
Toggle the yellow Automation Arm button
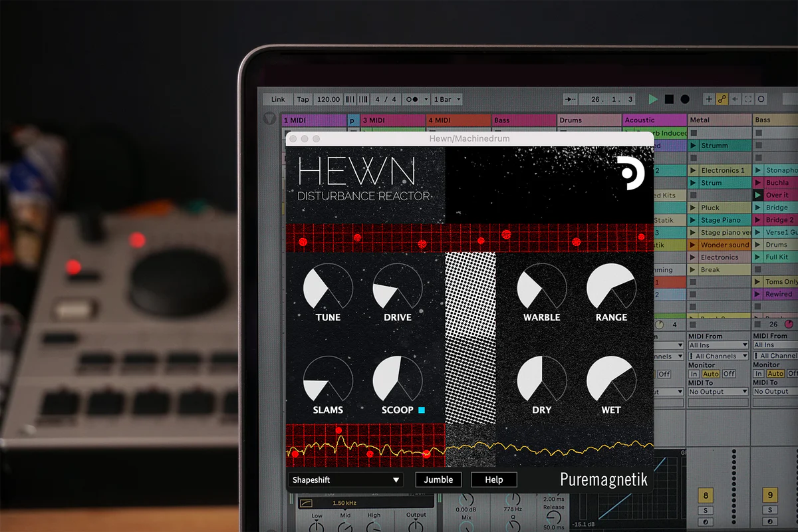pyautogui.click(x=722, y=99)
